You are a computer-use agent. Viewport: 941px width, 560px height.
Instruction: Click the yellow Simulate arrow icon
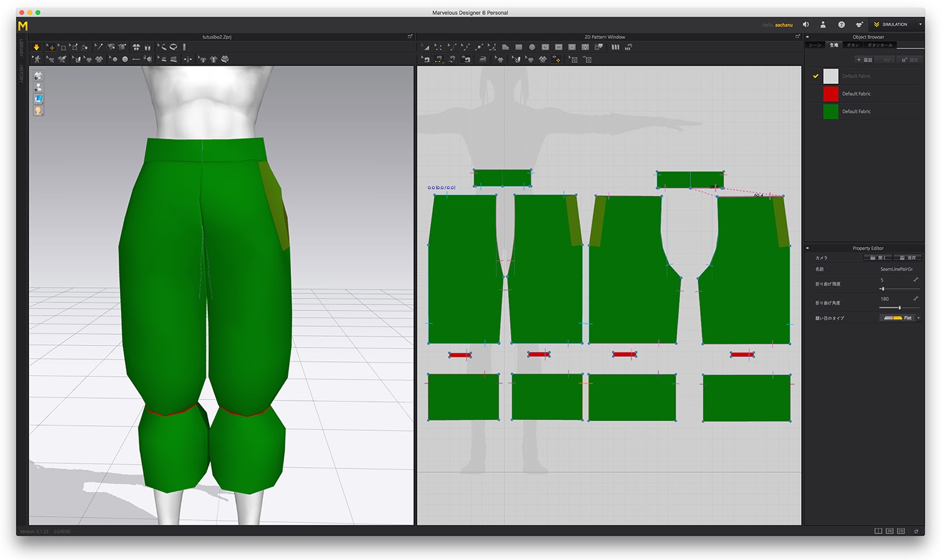point(36,47)
